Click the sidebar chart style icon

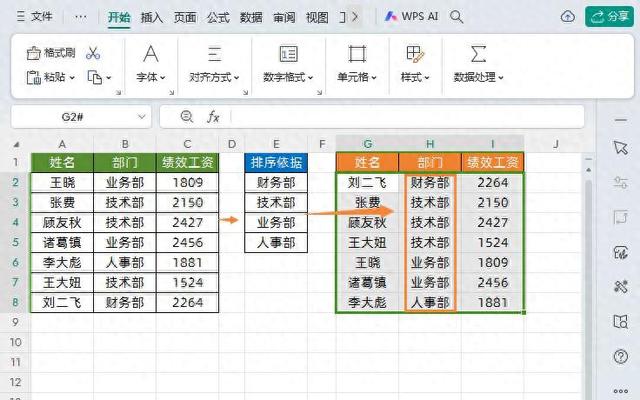coord(620,252)
